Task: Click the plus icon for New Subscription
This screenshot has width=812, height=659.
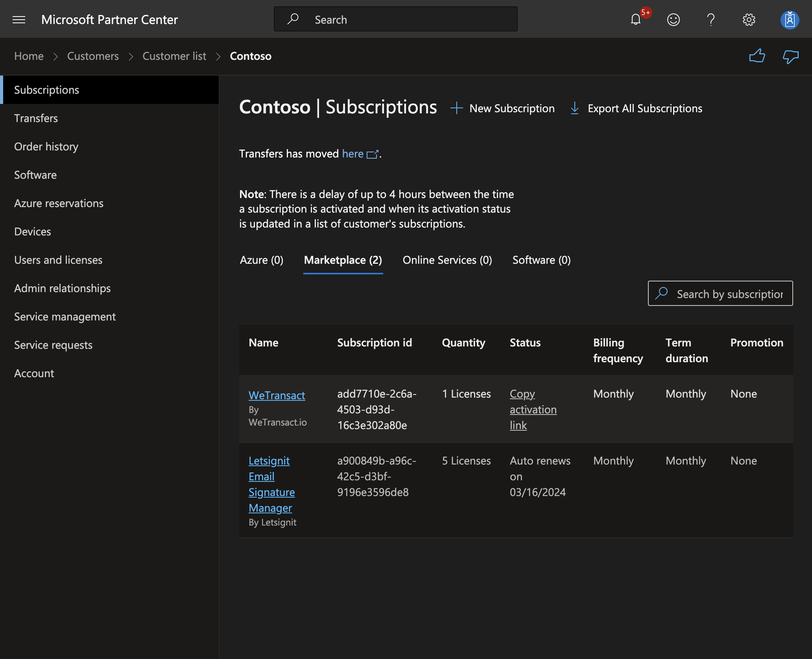Action: point(456,108)
